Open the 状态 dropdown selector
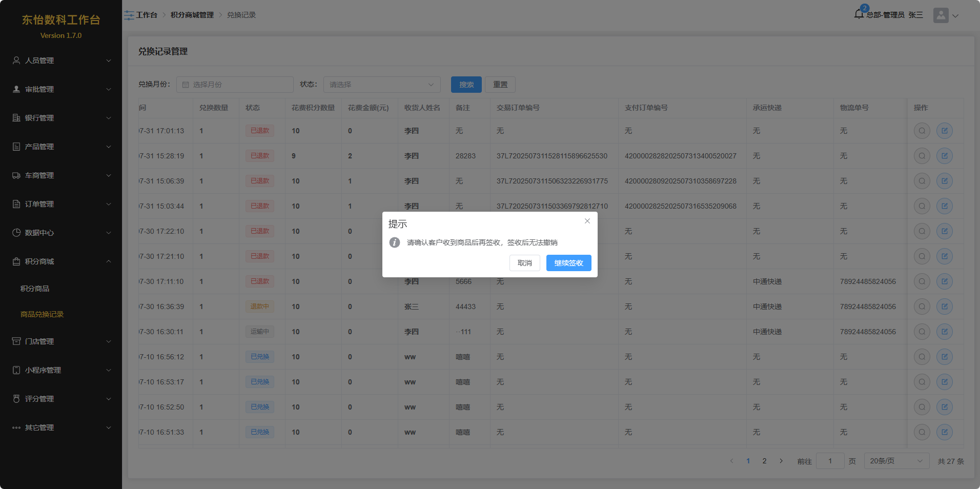 tap(382, 85)
